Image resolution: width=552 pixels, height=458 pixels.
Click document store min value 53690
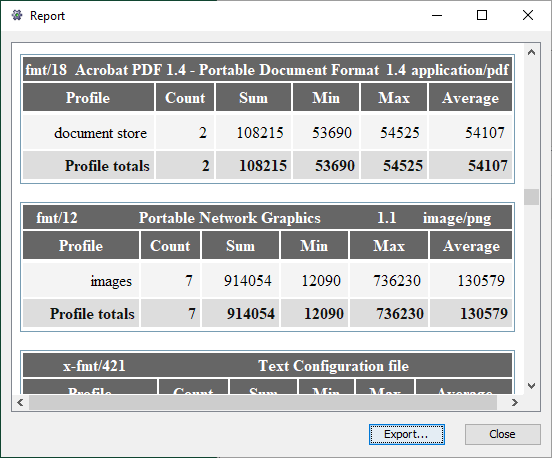(x=326, y=133)
